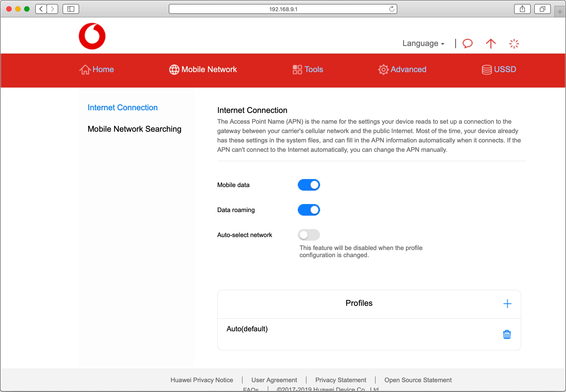566x392 pixels.
Task: Switch to the Tools tab
Action: pos(308,69)
